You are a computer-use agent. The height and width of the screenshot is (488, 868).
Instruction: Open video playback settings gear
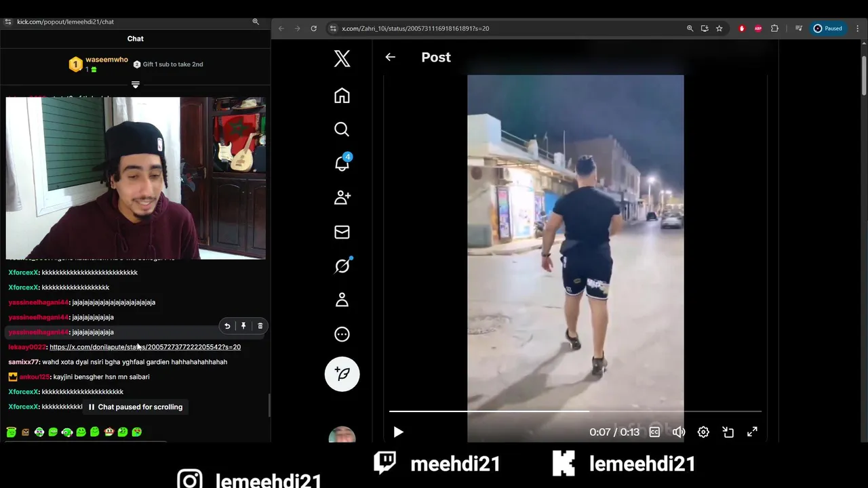[x=703, y=432]
